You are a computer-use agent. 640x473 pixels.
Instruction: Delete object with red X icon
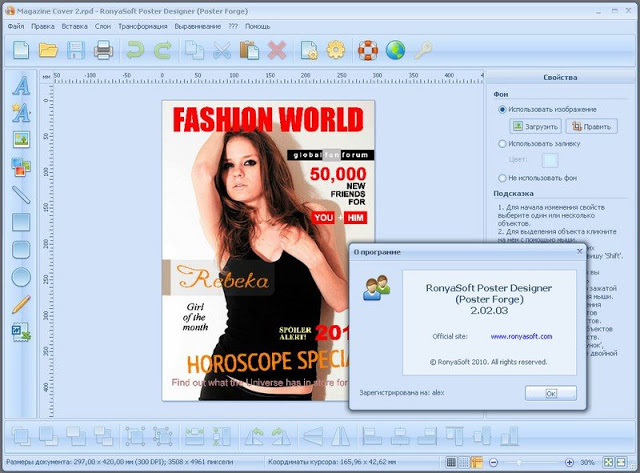[x=277, y=50]
